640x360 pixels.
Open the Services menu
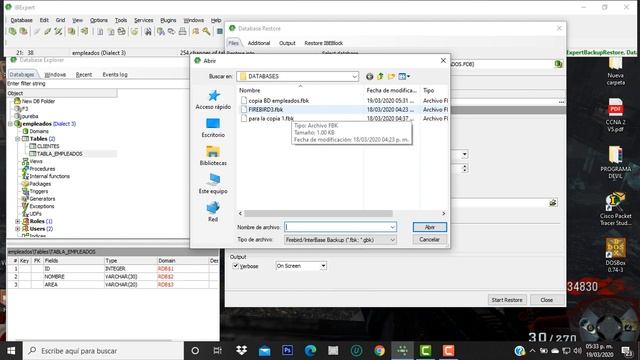pyautogui.click(x=144, y=20)
